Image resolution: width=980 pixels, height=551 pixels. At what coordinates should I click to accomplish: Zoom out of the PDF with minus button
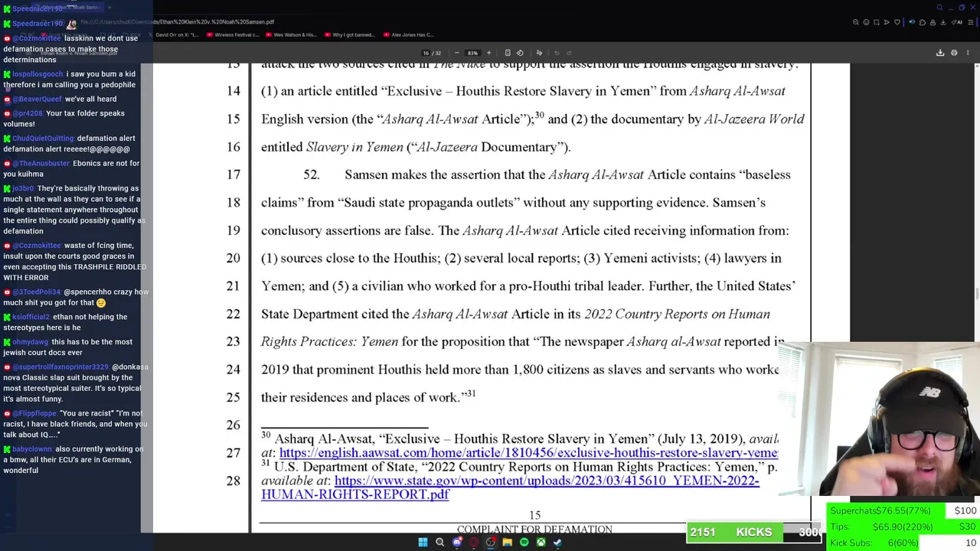coord(457,53)
